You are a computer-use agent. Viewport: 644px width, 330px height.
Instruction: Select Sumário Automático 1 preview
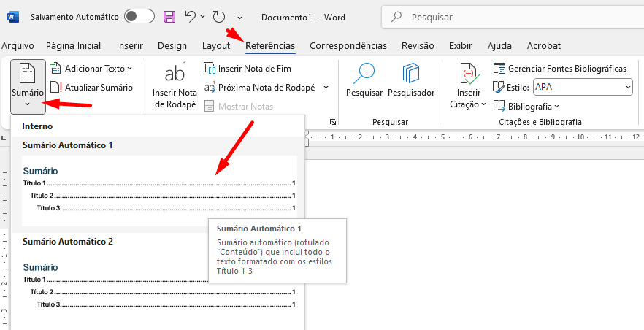click(x=159, y=191)
